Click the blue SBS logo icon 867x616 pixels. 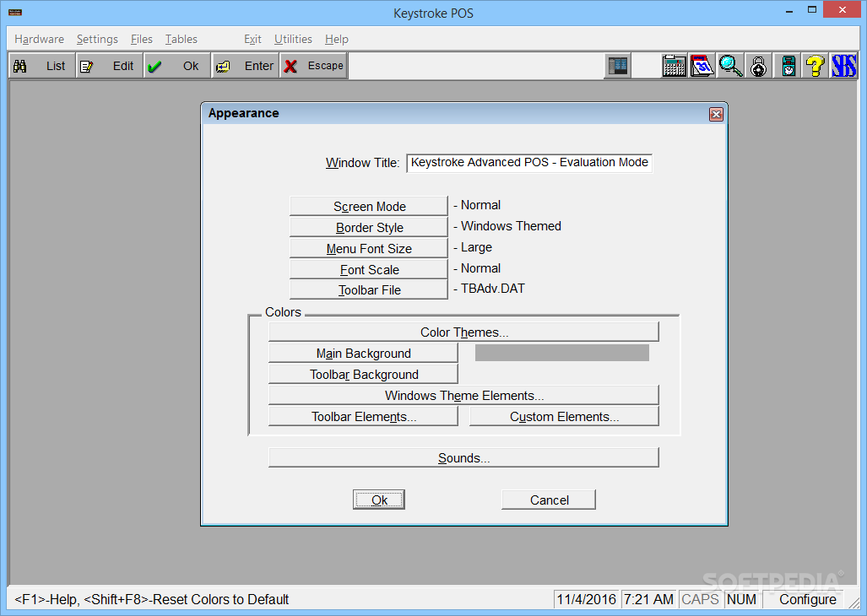843,67
